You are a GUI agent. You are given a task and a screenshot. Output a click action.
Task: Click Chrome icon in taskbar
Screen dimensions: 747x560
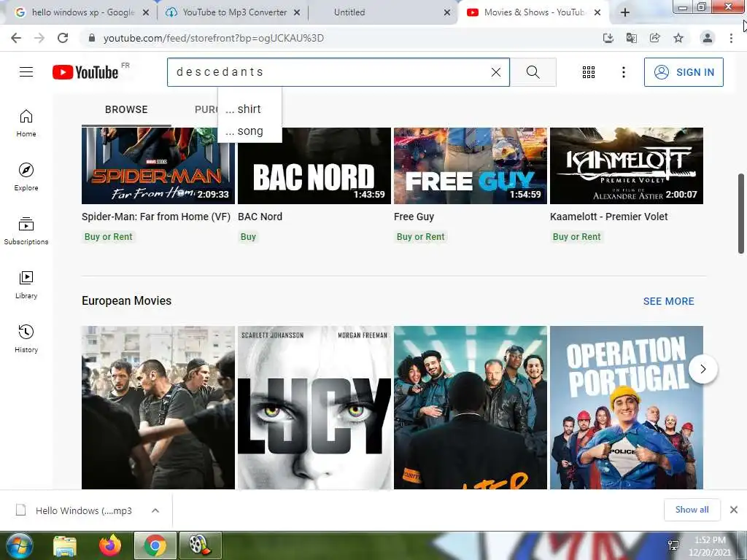click(155, 545)
